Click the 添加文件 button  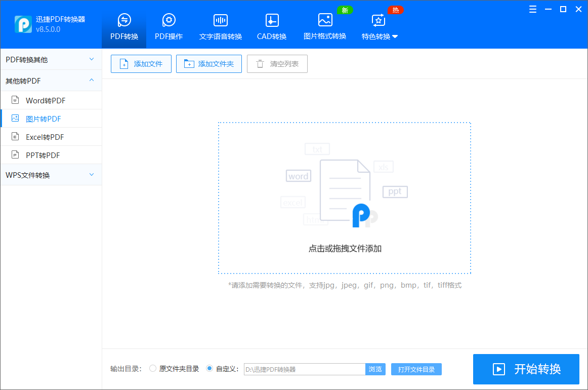pos(141,64)
